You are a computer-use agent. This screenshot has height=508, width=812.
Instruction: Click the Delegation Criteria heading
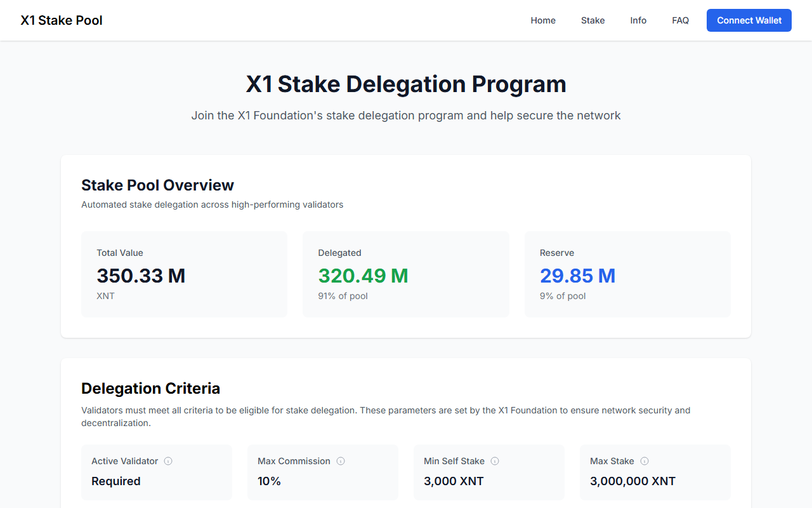[150, 388]
